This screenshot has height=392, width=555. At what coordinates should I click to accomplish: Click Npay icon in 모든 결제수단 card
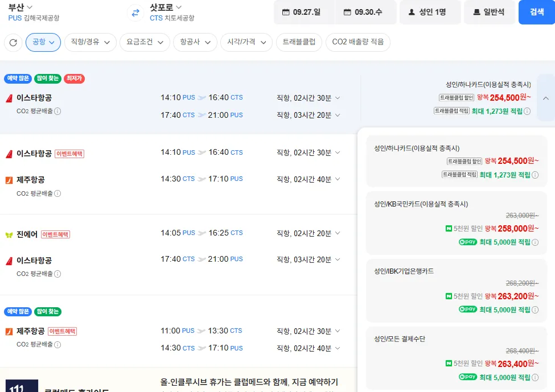[x=467, y=377]
